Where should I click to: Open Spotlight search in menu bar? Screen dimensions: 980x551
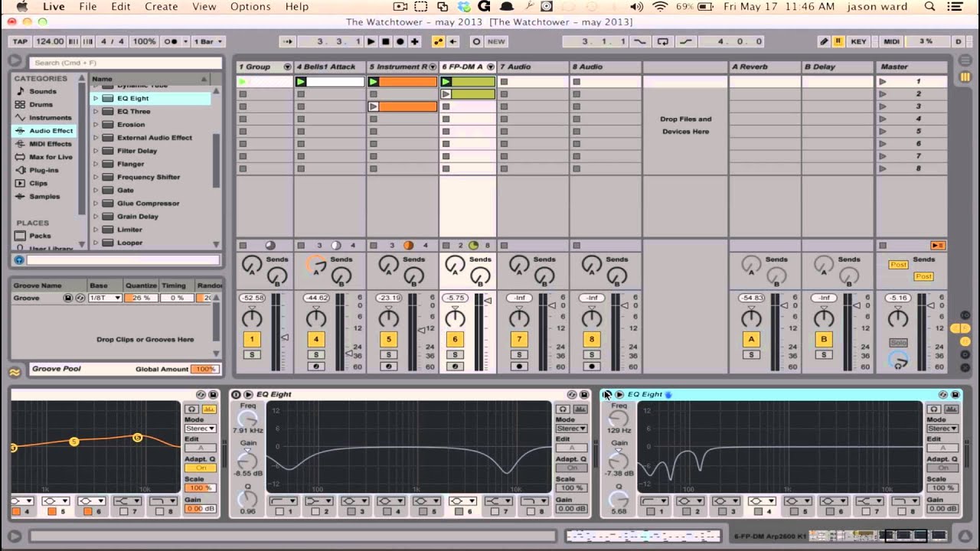[930, 7]
